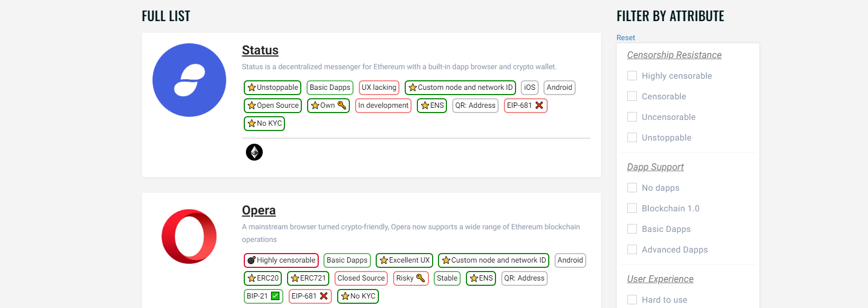Enable the Advanced Dapps filter

632,249
